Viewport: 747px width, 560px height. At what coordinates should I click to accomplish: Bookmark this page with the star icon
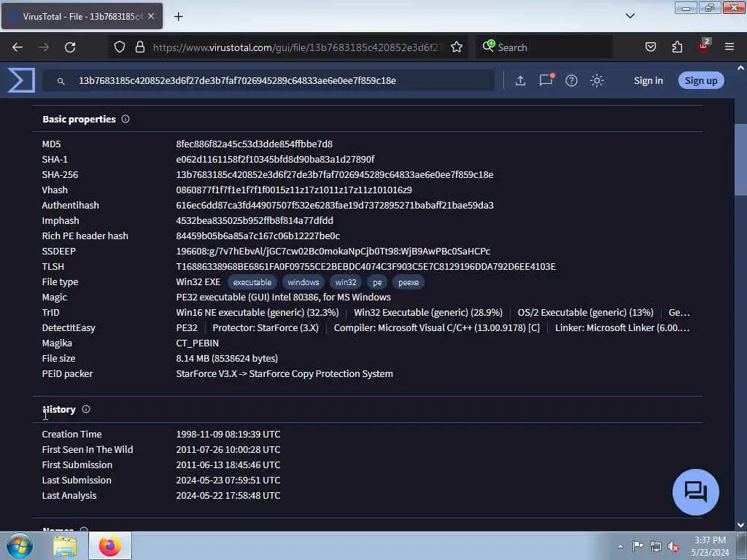tap(457, 47)
